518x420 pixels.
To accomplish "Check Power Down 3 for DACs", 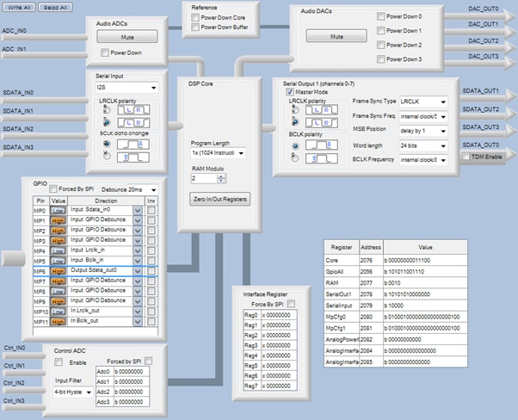I will pyautogui.click(x=381, y=59).
